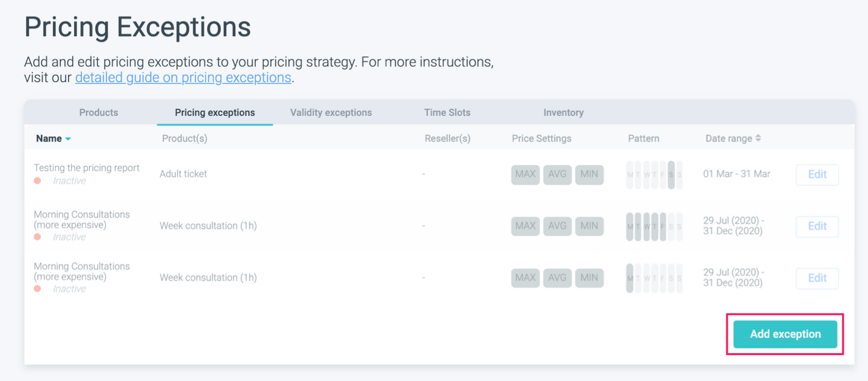Image resolution: width=868 pixels, height=381 pixels.
Task: Select the AVG price badge on Adult ticket row
Action: (x=557, y=175)
